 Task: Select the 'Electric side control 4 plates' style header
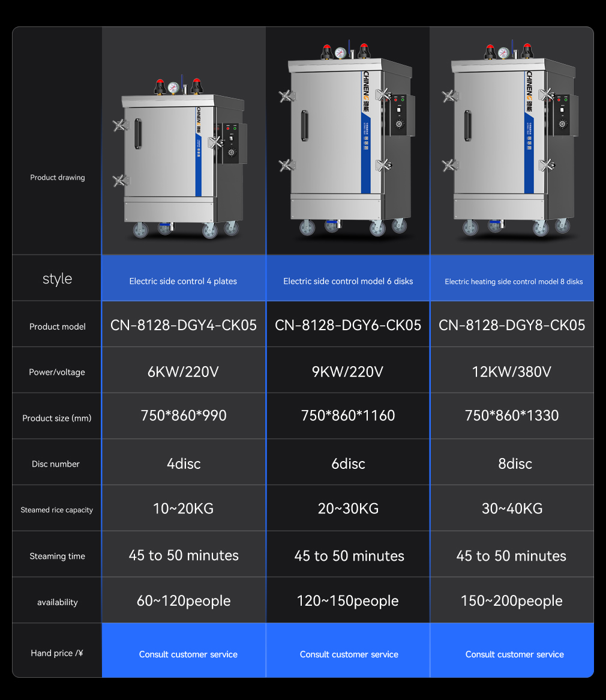[183, 281]
